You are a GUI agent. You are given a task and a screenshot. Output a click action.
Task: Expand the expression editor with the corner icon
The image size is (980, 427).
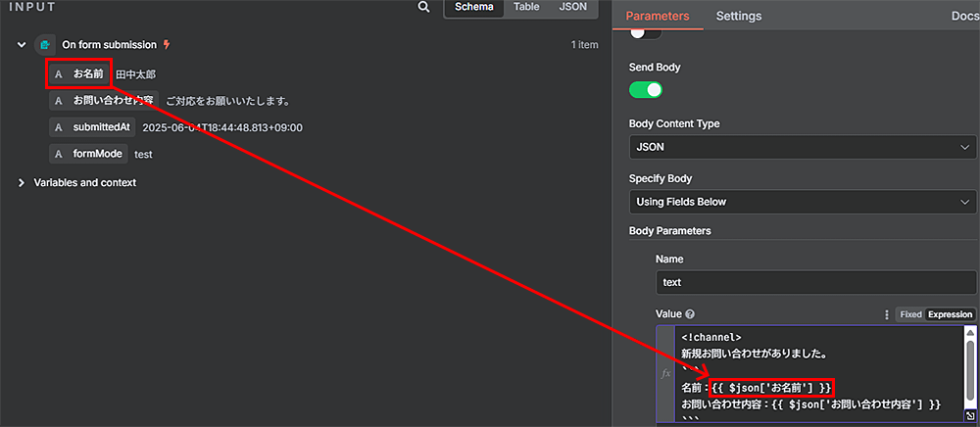pyautogui.click(x=969, y=416)
